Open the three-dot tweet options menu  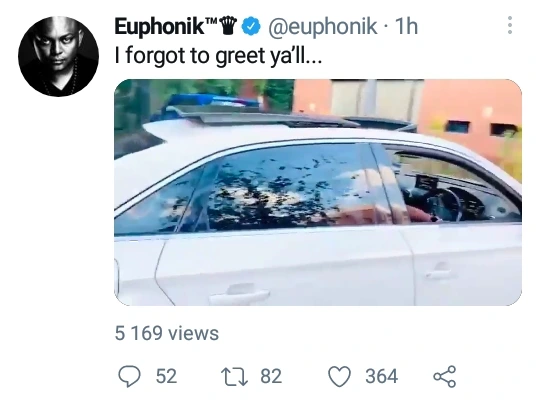(x=510, y=25)
